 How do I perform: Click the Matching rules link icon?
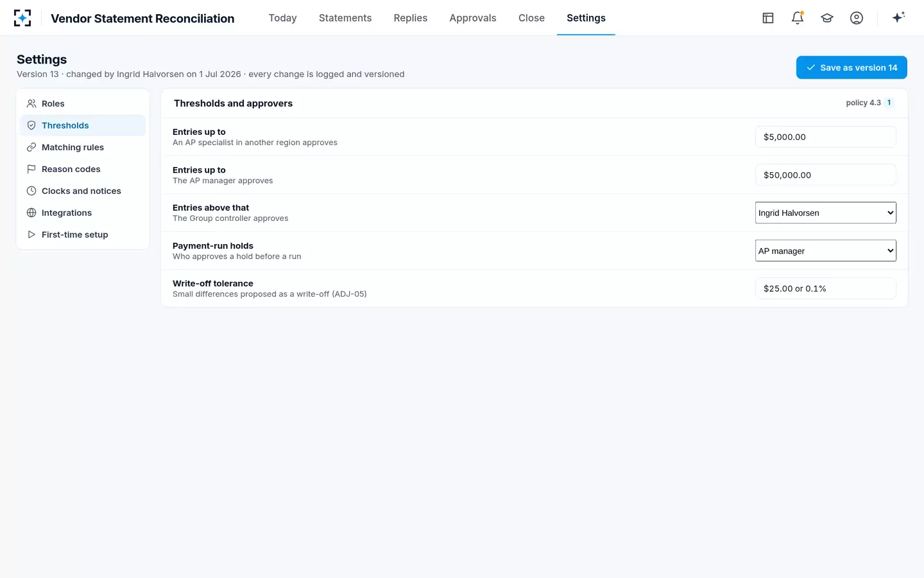(31, 147)
